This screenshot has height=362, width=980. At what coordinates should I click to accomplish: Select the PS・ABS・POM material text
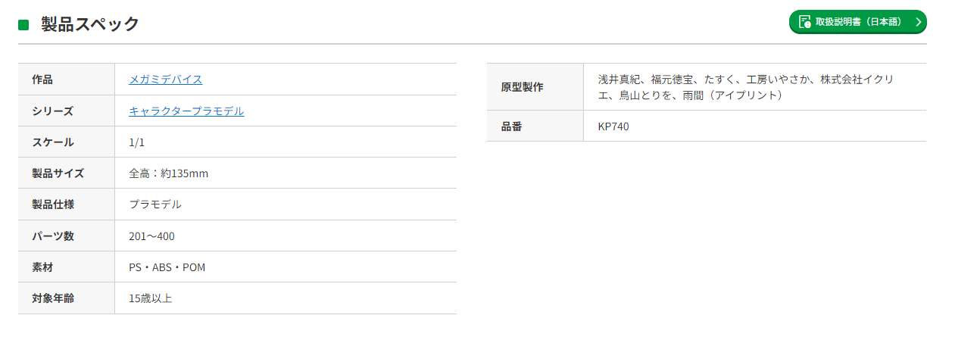pyautogui.click(x=167, y=267)
